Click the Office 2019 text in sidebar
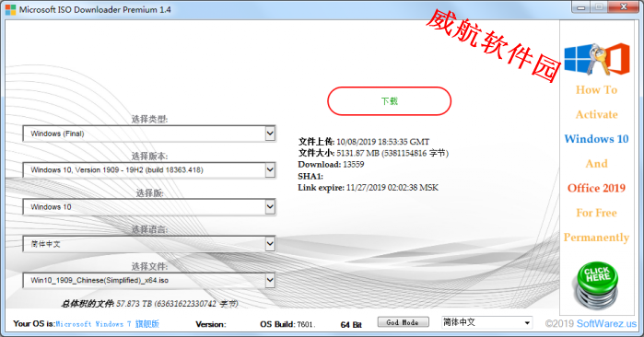 [596, 188]
